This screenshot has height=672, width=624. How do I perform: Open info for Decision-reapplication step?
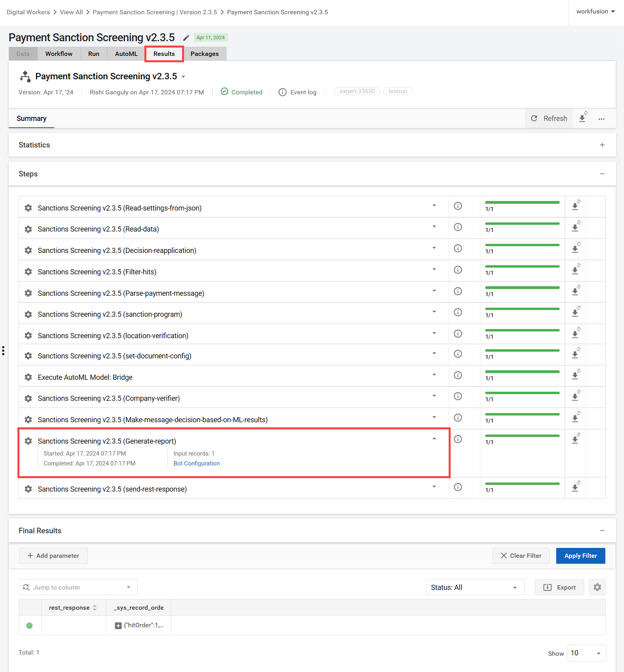(458, 248)
